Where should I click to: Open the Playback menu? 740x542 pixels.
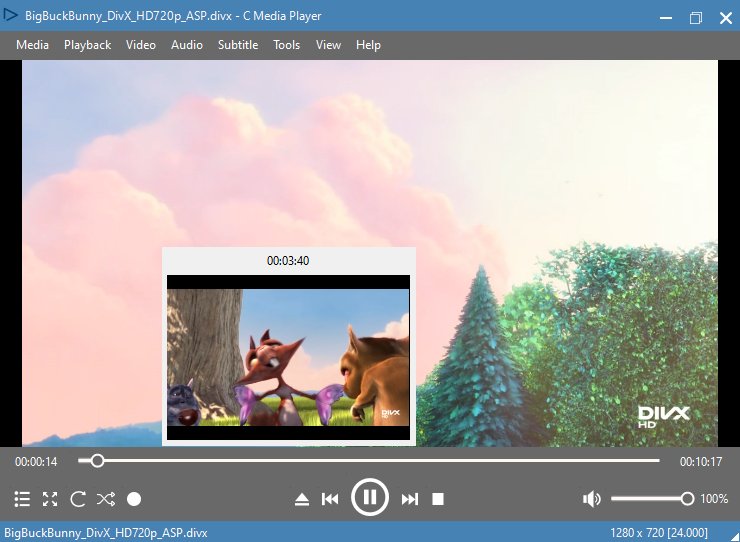88,45
